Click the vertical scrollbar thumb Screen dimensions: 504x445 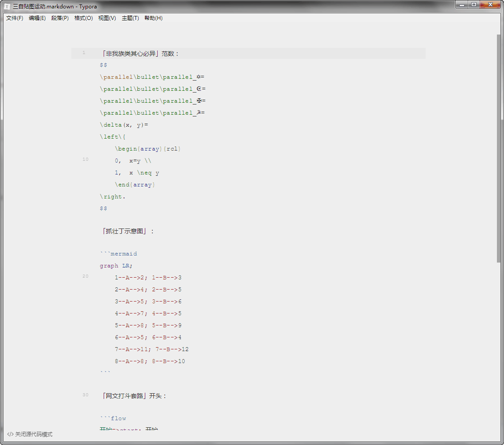point(499,148)
